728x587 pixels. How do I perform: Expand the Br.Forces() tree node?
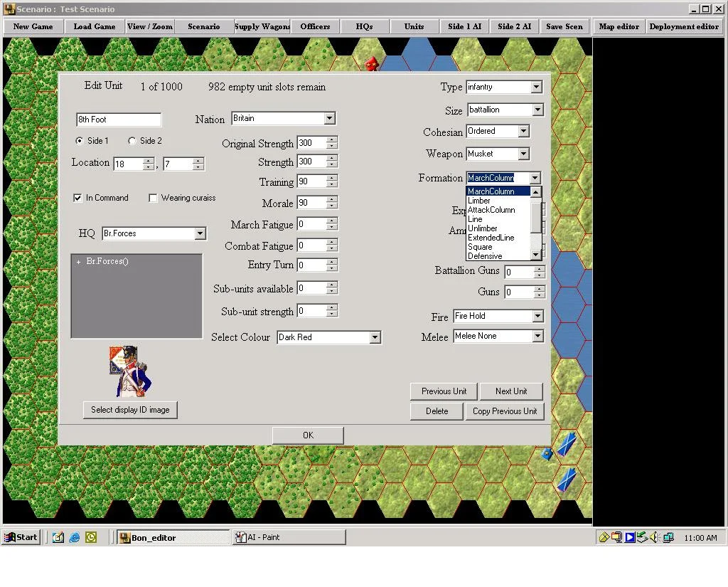tap(78, 262)
